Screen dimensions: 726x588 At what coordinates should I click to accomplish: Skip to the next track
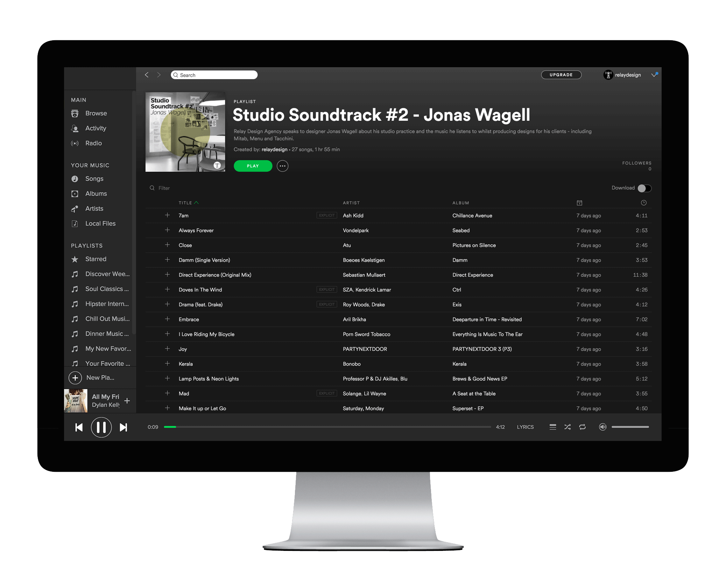(123, 427)
